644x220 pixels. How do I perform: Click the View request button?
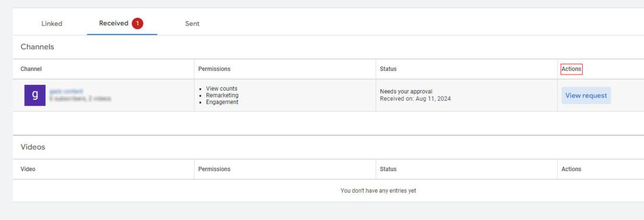click(586, 96)
